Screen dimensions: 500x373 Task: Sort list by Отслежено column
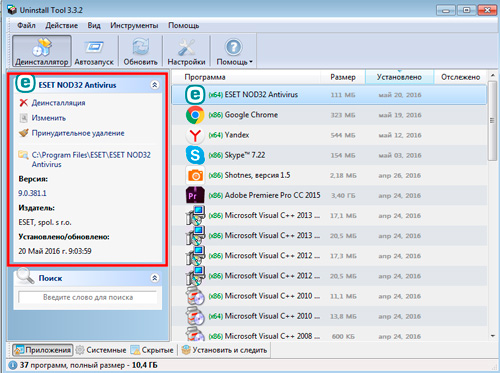(460, 77)
